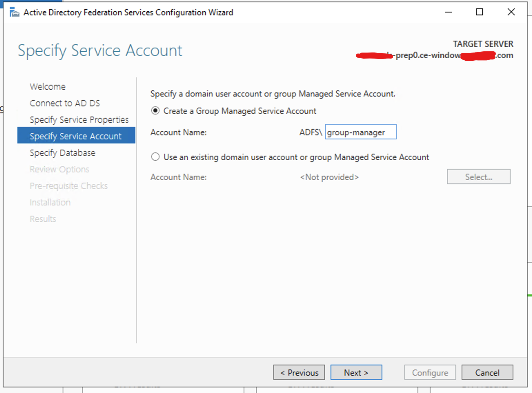Click the domain user account instruction text
Viewport: 532px width, 393px height.
273,94
